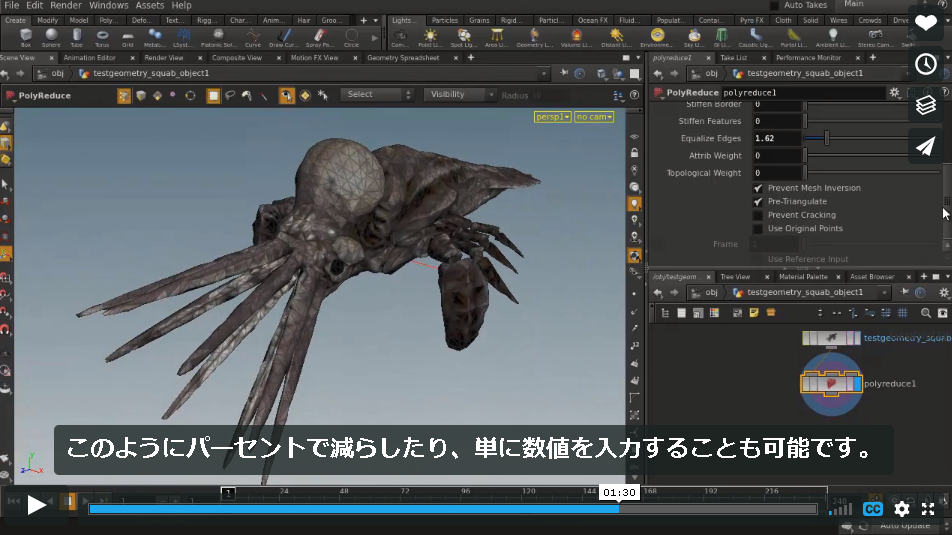
Task: Click the paper plane share icon
Action: pos(925,146)
